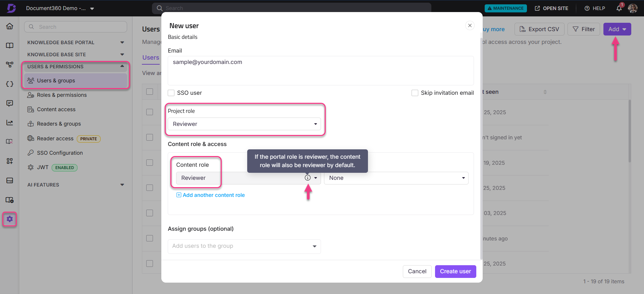The width and height of the screenshot is (644, 294).
Task: Click the sort arrows on Last seen column
Action: (545, 92)
